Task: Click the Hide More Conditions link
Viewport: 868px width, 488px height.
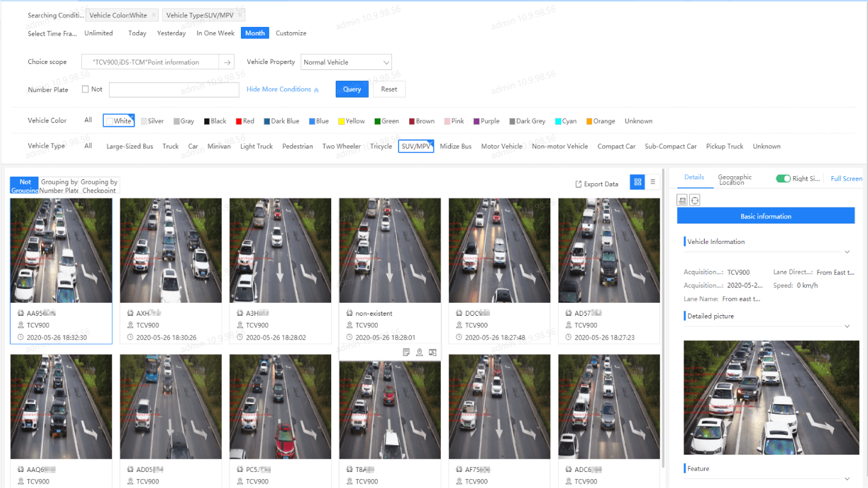Action: tap(283, 90)
